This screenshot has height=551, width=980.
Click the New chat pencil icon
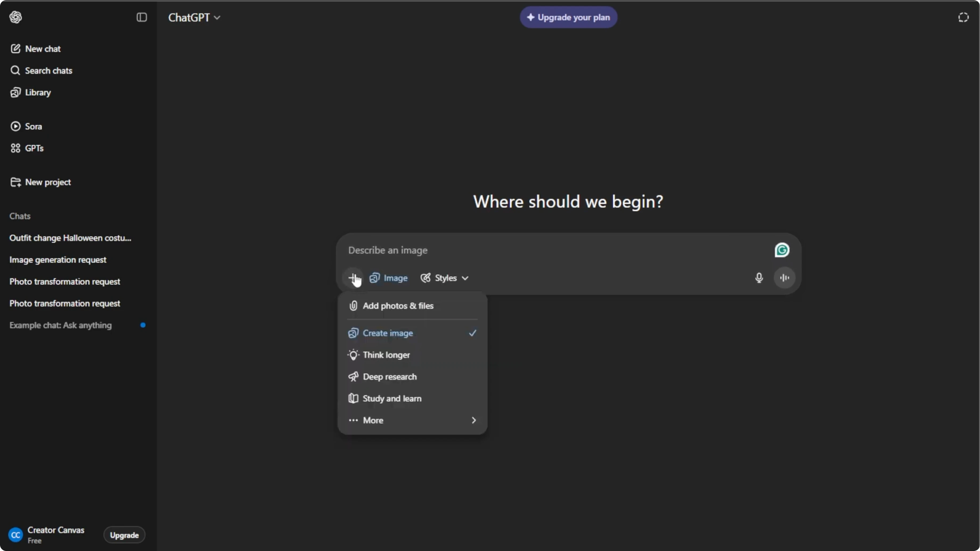click(x=15, y=49)
